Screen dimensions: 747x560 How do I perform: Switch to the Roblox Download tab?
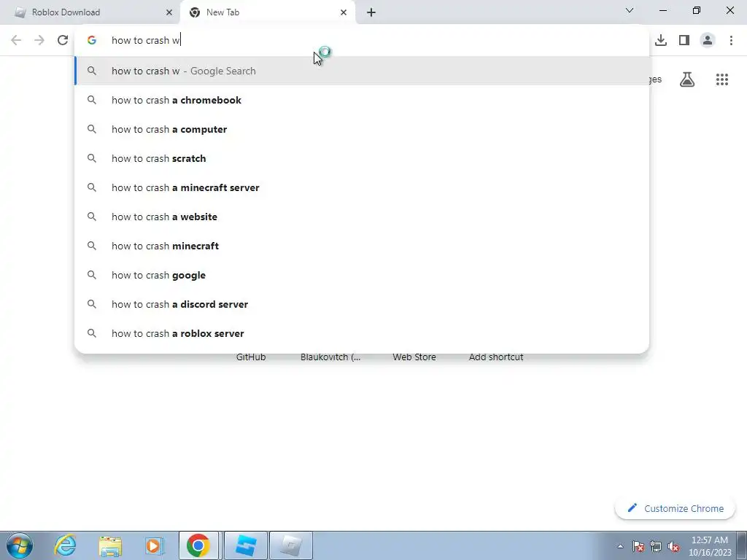tap(90, 12)
